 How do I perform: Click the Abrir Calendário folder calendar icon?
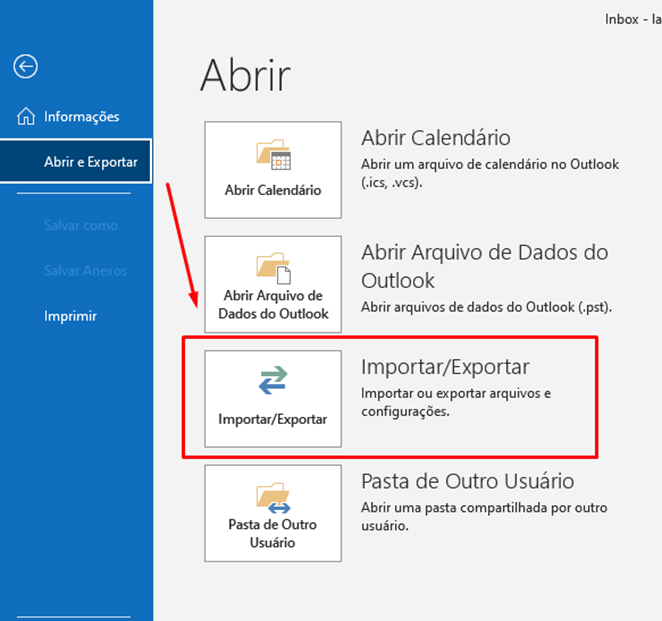273,155
